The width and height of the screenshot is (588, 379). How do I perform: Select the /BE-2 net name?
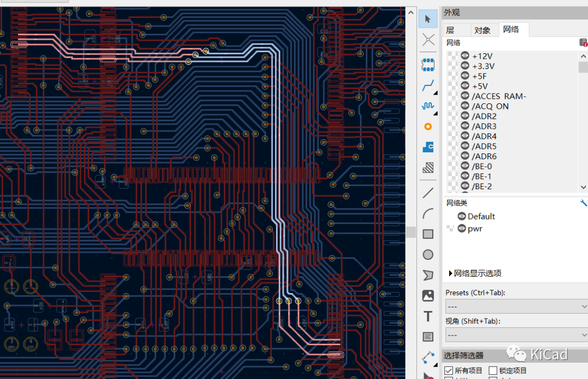tap(482, 186)
